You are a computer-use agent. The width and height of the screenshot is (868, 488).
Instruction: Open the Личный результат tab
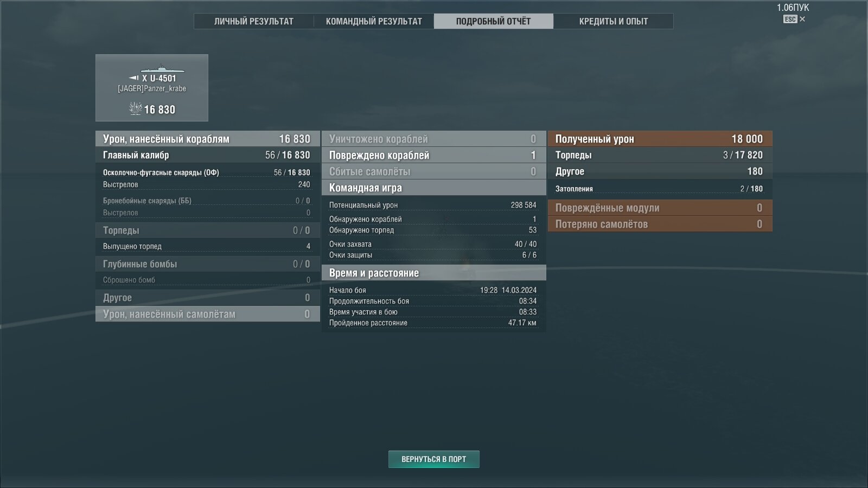[254, 21]
